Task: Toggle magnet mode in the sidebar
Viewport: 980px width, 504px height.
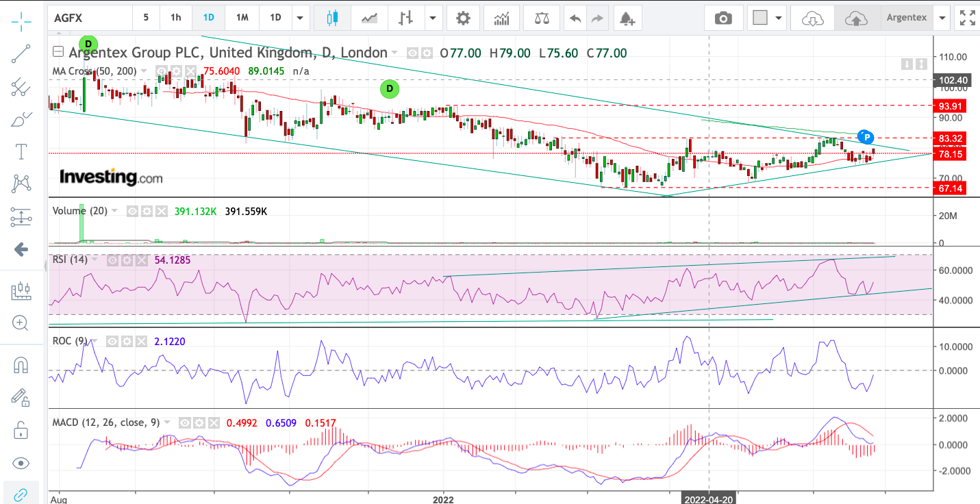Action: pos(21,365)
